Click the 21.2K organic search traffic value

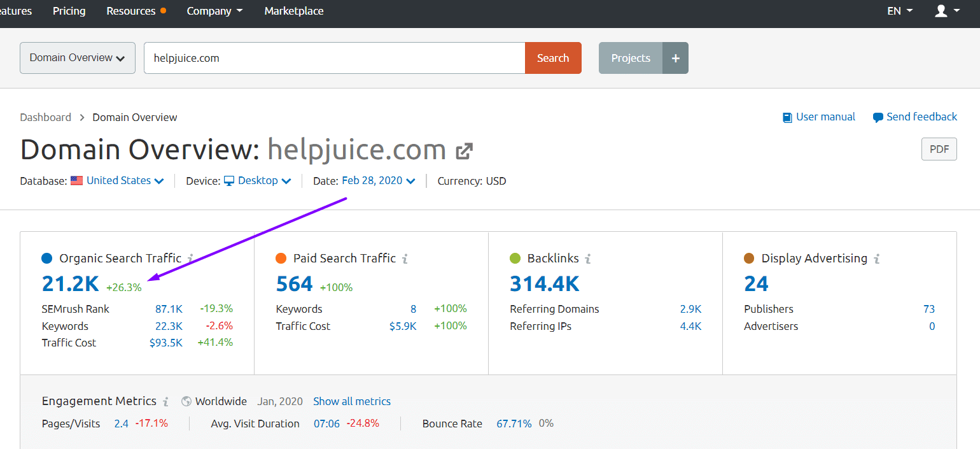pos(71,283)
